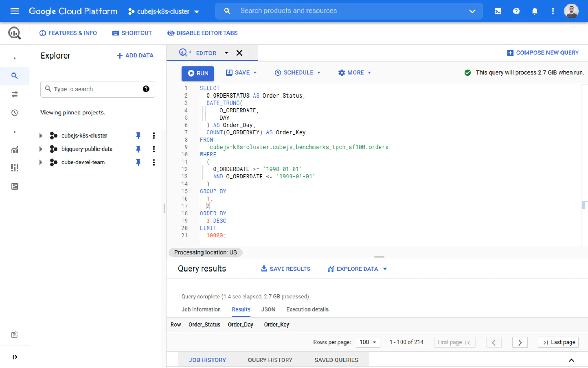Viewport: 588px width, 368px height.
Task: Open Release notes icon in sidebar
Action: click(15, 335)
